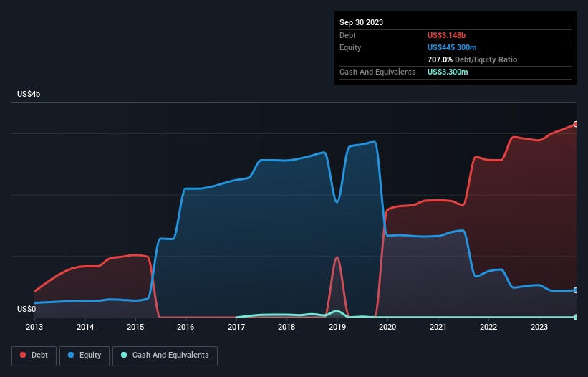The height and width of the screenshot is (377, 588).
Task: Click the Equity label in tooltip
Action: click(350, 47)
